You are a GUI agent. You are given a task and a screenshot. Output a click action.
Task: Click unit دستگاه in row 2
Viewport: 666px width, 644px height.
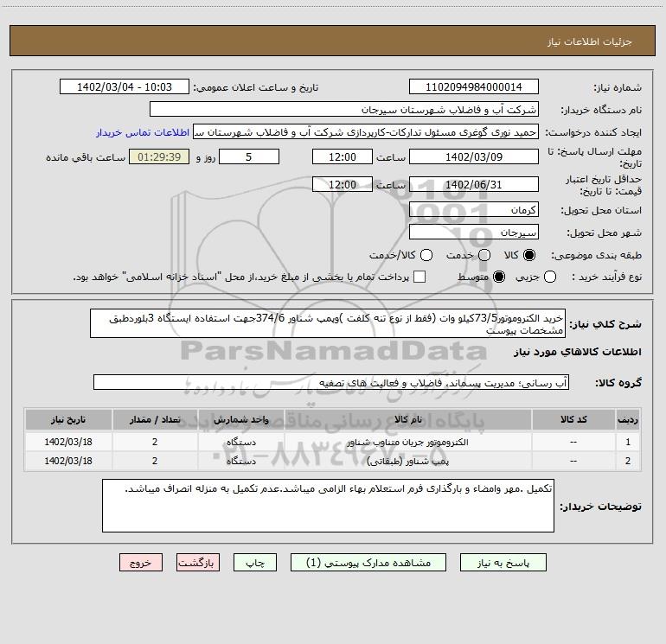coord(240,461)
